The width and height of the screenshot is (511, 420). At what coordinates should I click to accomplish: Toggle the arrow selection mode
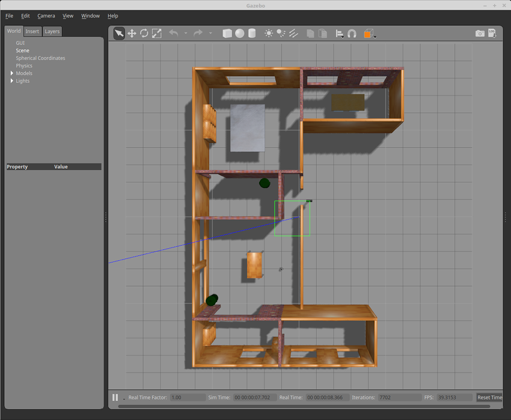pyautogui.click(x=118, y=33)
